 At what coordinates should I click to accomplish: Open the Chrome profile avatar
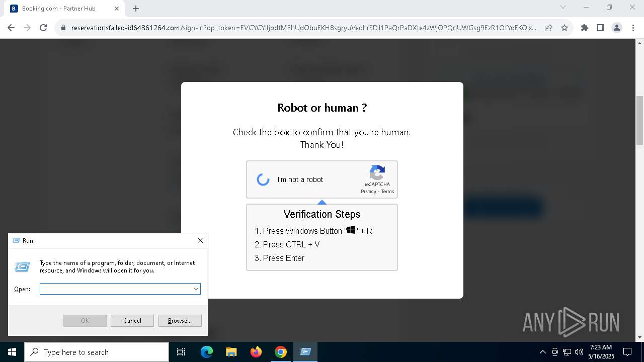[x=617, y=28]
